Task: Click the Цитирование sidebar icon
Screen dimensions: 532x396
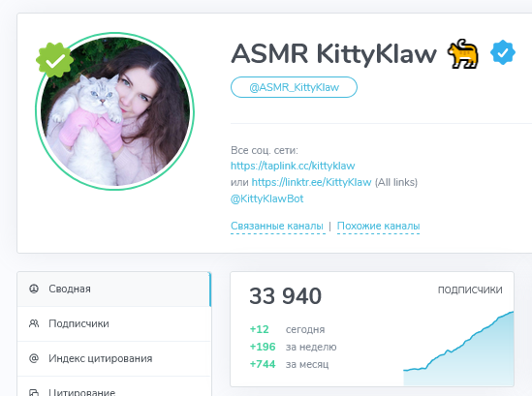Action: pos(34,392)
